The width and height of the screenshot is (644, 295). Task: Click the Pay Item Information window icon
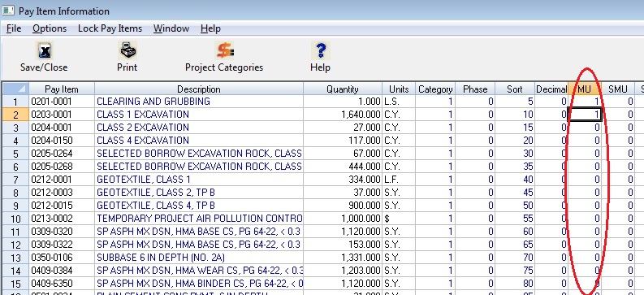[8, 11]
